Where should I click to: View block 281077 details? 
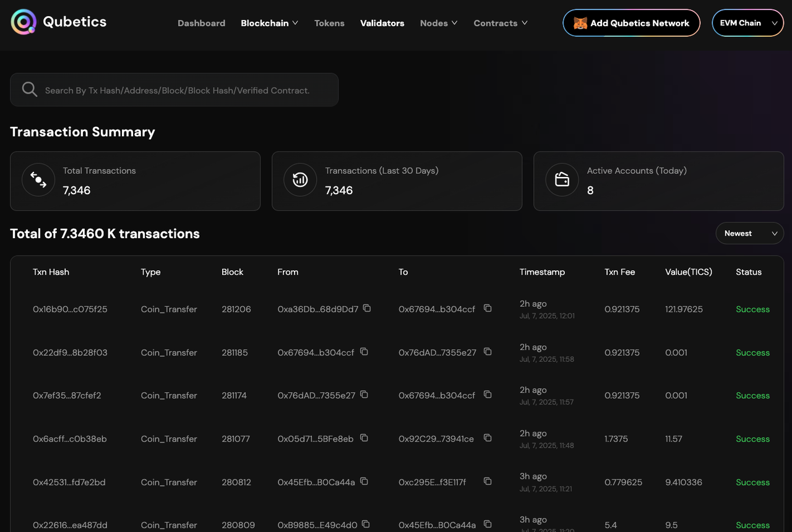click(236, 439)
